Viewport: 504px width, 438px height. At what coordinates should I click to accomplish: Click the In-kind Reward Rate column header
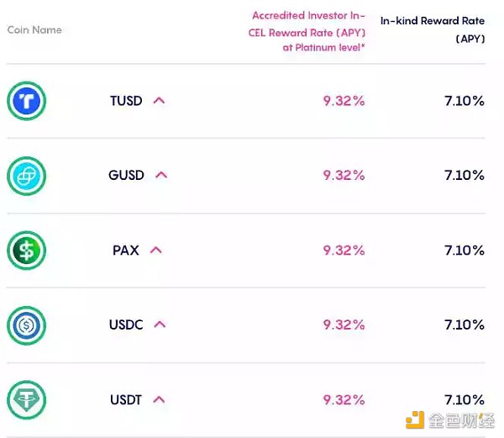[433, 29]
